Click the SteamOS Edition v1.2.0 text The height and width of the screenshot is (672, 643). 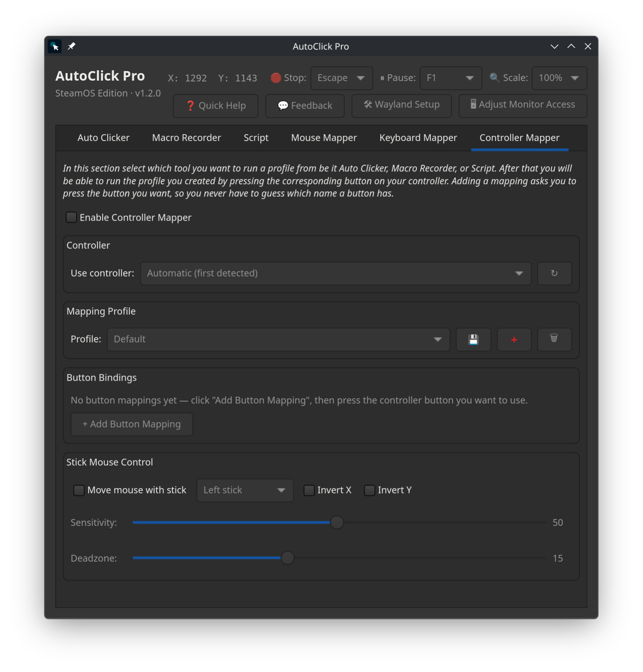pos(108,93)
